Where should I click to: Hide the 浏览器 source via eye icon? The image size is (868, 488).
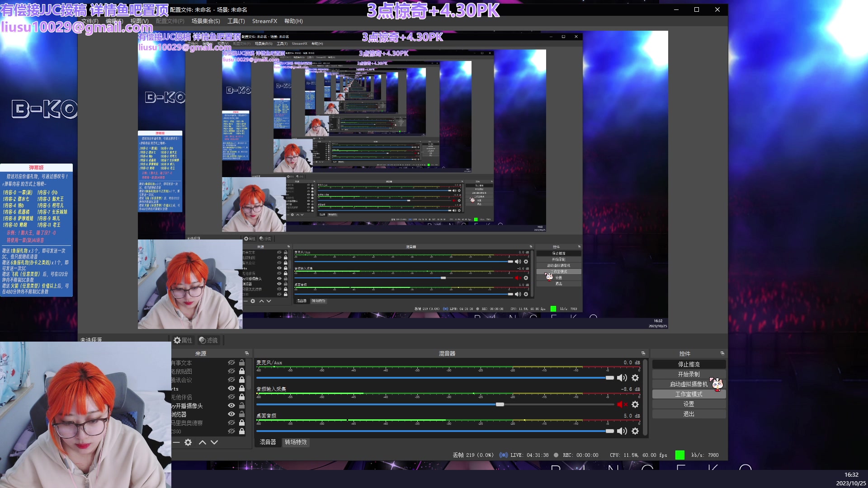[x=231, y=414]
